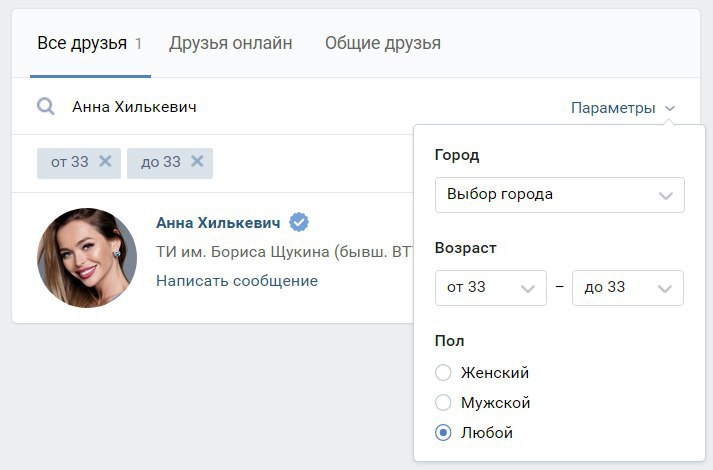Open the Анна Хилькевич profile name link
Screen dimensions: 713x470
[219, 222]
